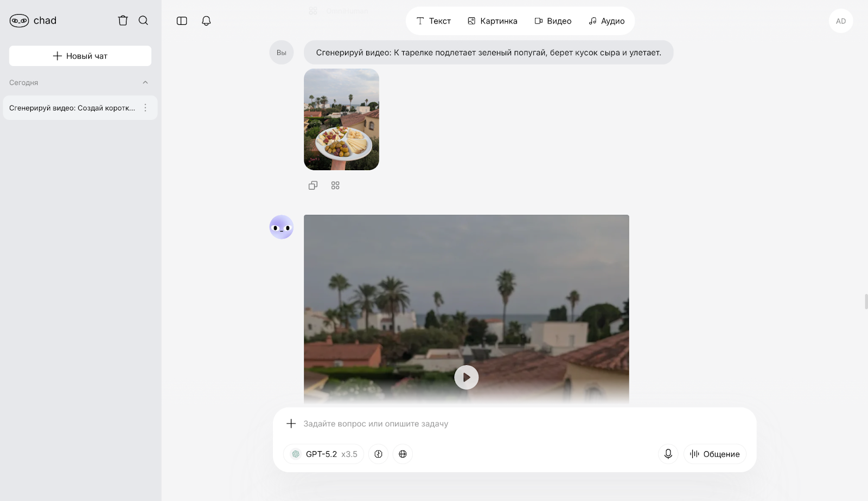The width and height of the screenshot is (868, 501).
Task: Open notifications bell icon
Action: tap(206, 21)
